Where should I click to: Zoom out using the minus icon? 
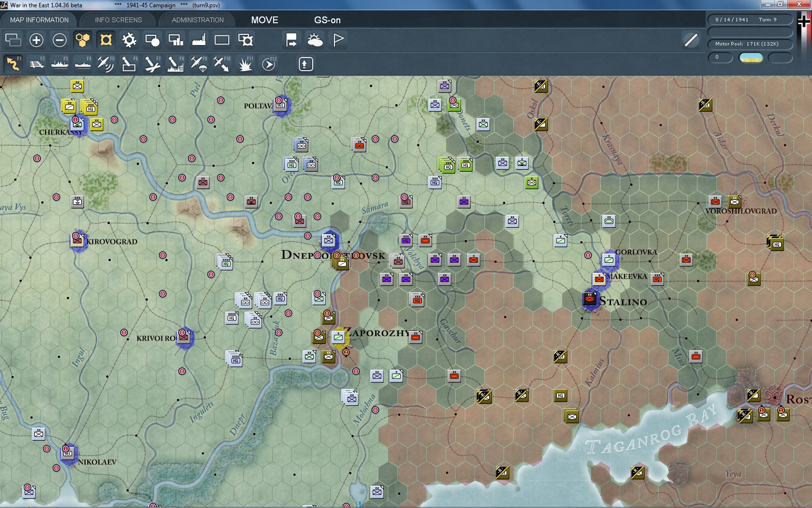coord(59,40)
